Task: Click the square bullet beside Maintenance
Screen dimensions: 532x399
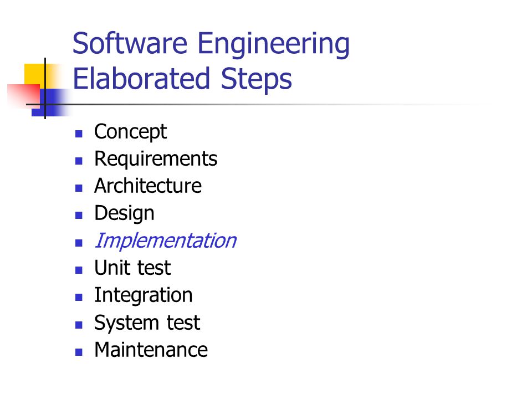Action: pos(79,352)
